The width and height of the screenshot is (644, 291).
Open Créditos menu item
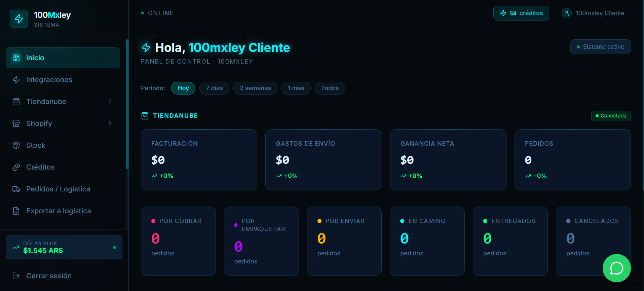click(x=63, y=167)
